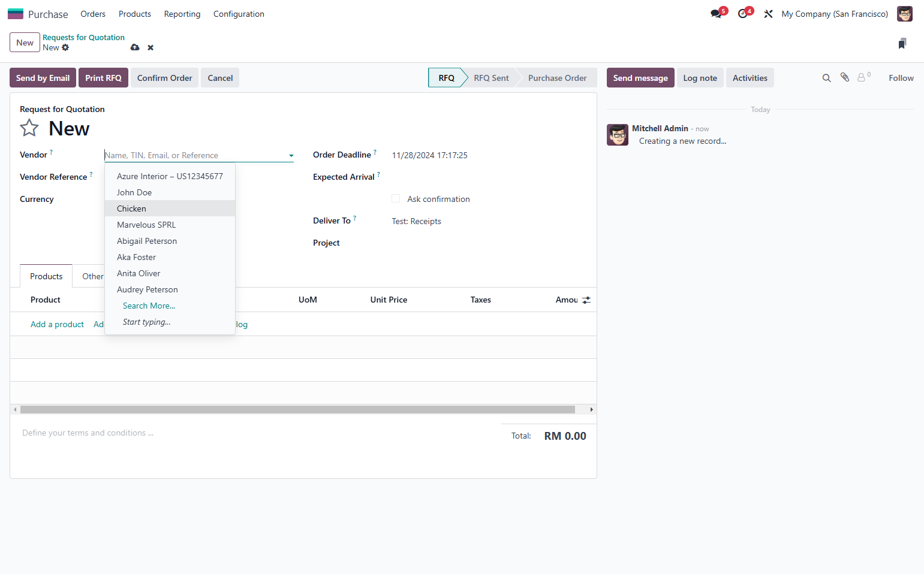
Task: Choose Azure Interior – US12345677 vendor
Action: tap(170, 176)
